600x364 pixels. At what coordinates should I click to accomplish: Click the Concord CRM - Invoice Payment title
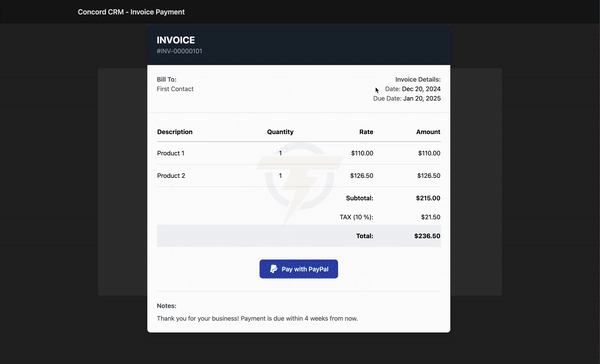pos(131,12)
